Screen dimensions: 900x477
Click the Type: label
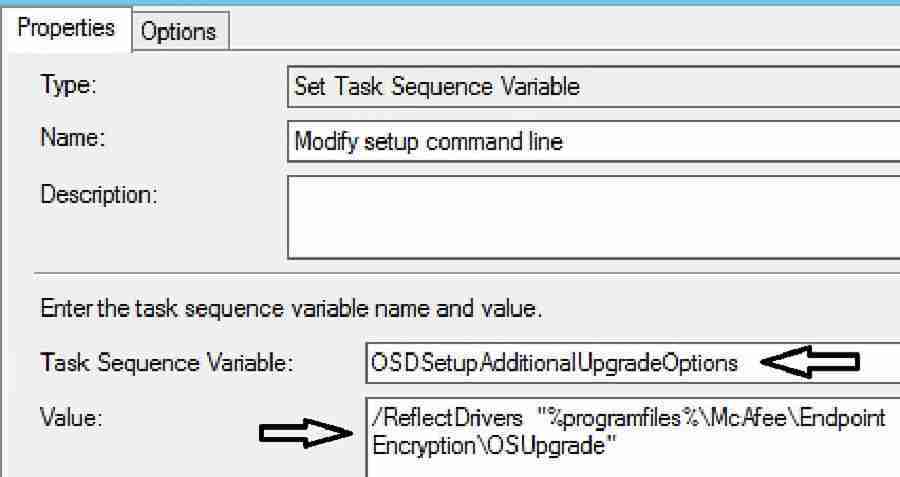[68, 86]
